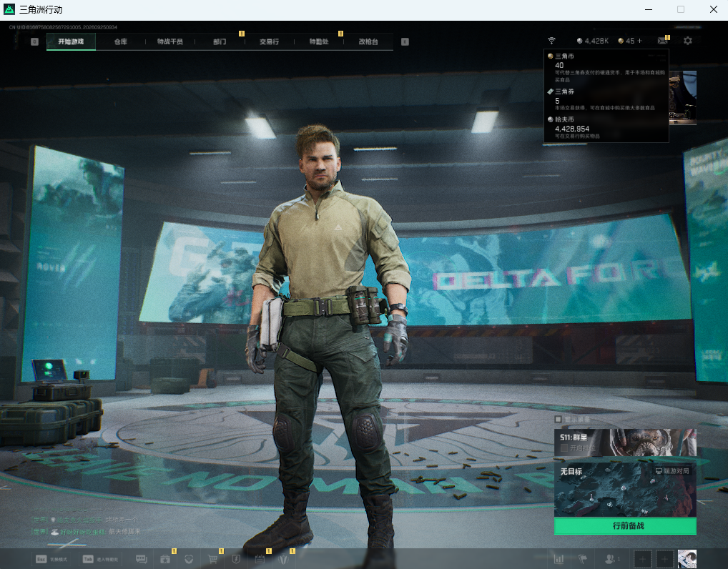Screen dimensions: 728x569
Task: Click the 三角币 coin icon in tooltip
Action: (550, 56)
